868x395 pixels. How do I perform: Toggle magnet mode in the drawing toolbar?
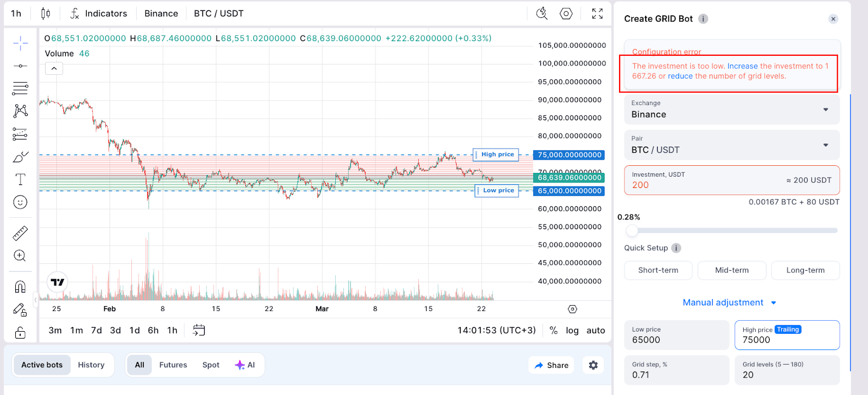tap(20, 286)
